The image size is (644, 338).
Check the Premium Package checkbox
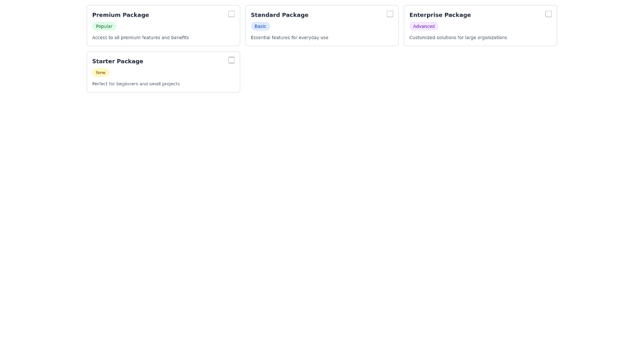[x=231, y=14]
